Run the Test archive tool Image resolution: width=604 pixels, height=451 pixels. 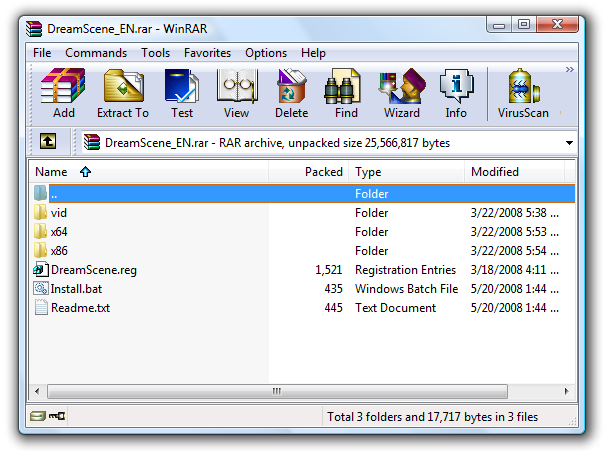click(182, 93)
